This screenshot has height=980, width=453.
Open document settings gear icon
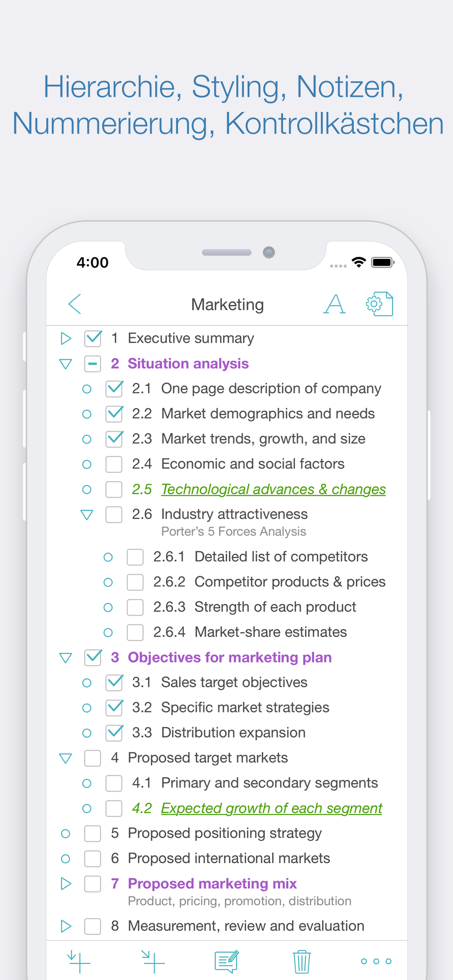click(379, 304)
